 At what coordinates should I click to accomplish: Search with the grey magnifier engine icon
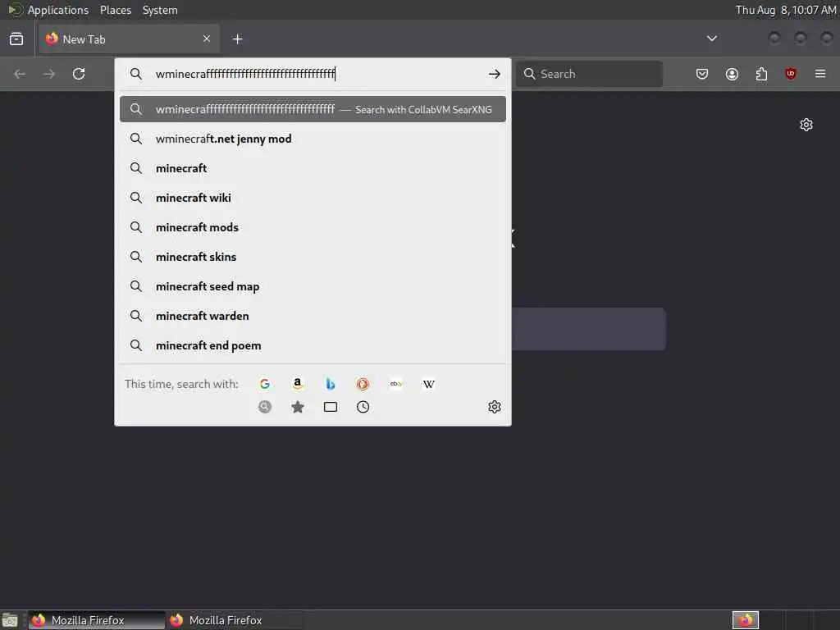[265, 407]
